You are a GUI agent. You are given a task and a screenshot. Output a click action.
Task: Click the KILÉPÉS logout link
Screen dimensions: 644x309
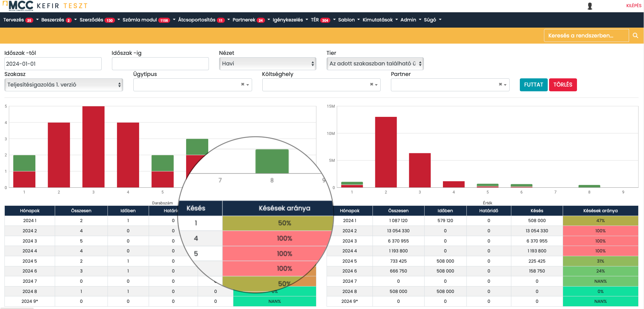(x=634, y=6)
